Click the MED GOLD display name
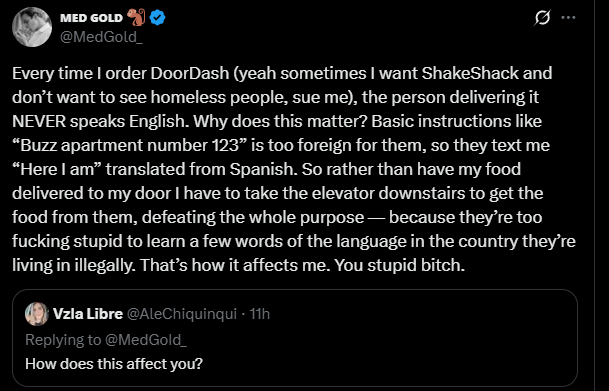This screenshot has width=609, height=391. click(92, 18)
